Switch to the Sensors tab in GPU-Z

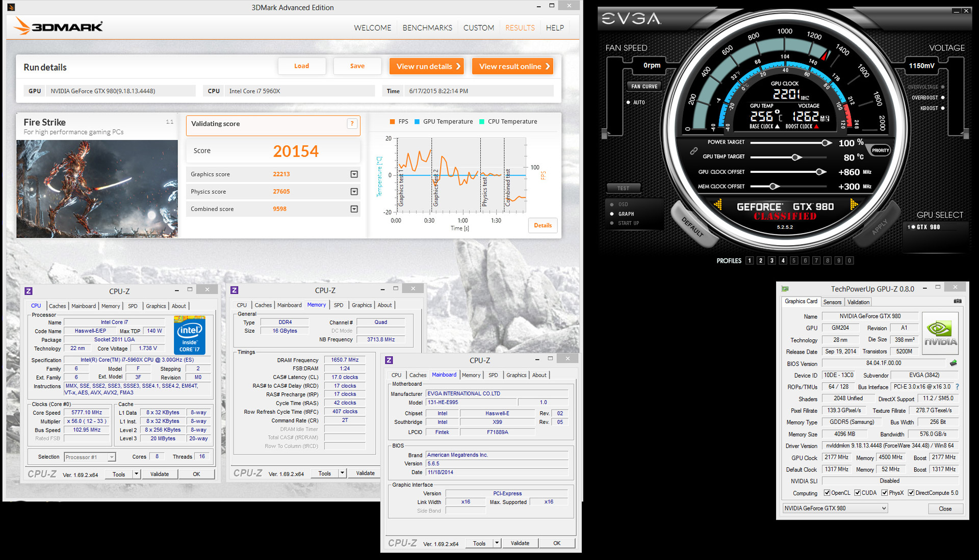(832, 302)
